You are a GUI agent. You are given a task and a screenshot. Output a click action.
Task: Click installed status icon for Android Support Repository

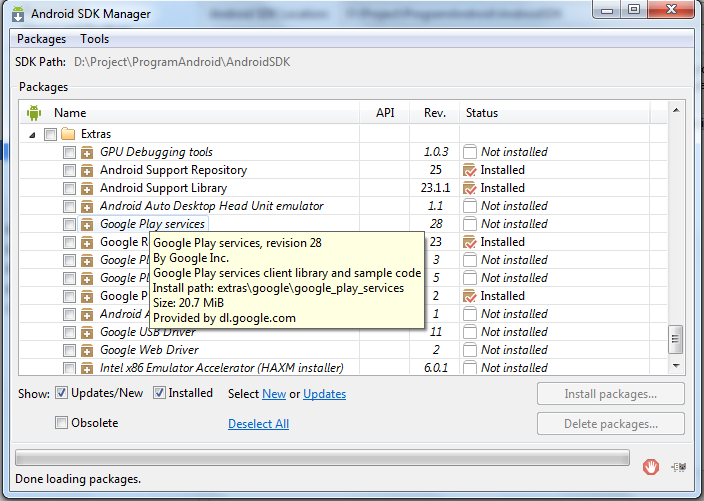click(470, 171)
